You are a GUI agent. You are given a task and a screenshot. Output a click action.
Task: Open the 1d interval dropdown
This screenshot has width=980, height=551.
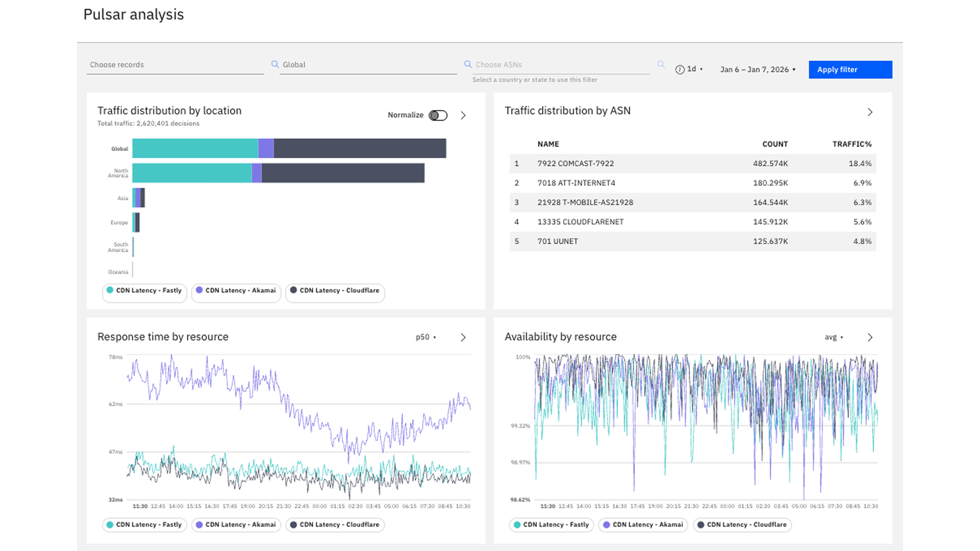(694, 69)
